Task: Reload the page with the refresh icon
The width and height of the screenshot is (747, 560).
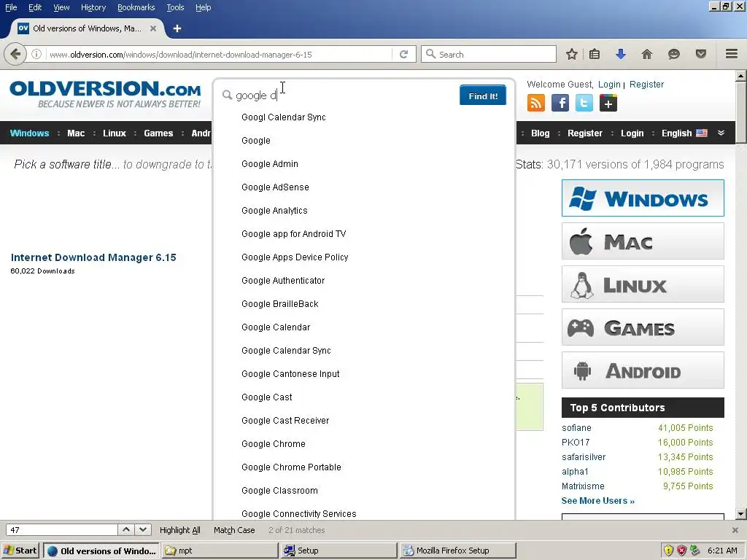Action: pyautogui.click(x=403, y=54)
